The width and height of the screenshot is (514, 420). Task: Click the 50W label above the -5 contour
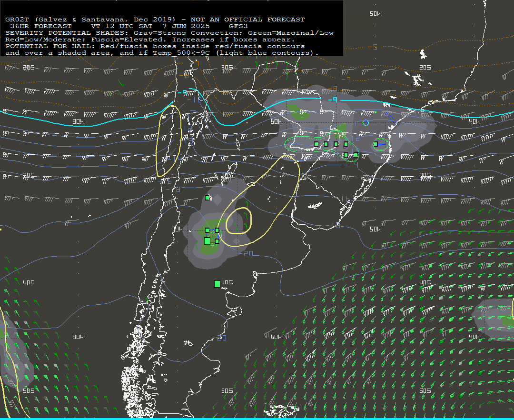(x=376, y=14)
